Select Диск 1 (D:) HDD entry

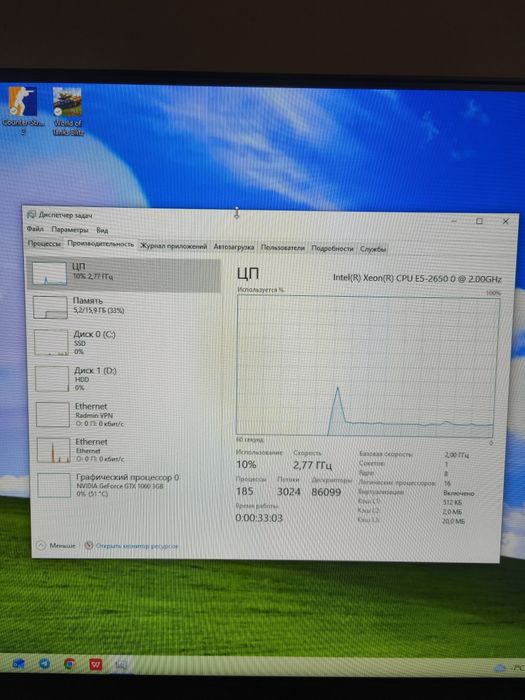pyautogui.click(x=126, y=379)
